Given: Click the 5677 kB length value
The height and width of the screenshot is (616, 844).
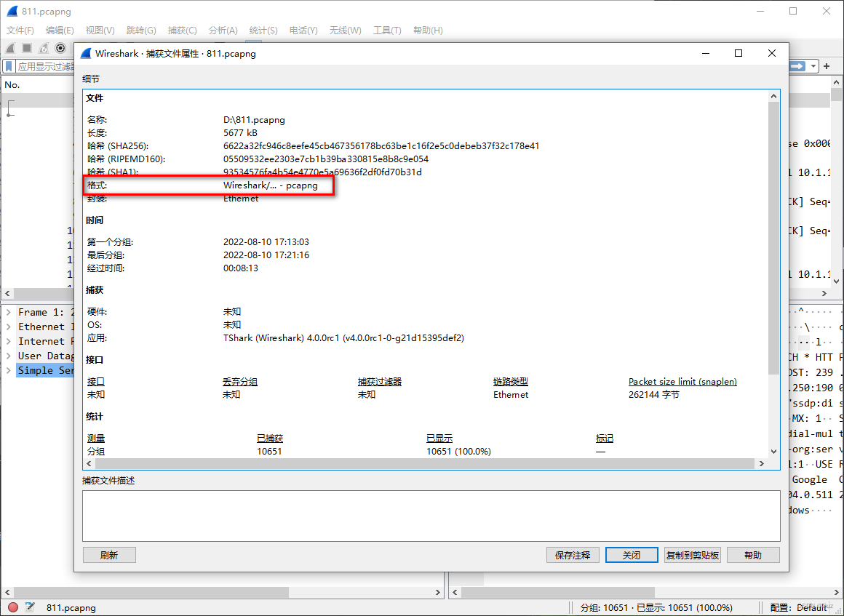Looking at the screenshot, I should coord(240,132).
